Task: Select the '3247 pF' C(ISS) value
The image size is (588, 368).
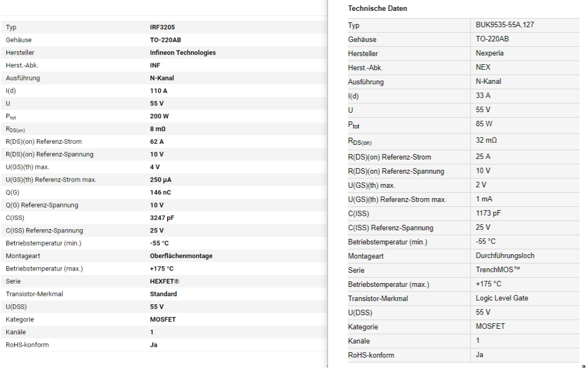Action: [x=162, y=218]
